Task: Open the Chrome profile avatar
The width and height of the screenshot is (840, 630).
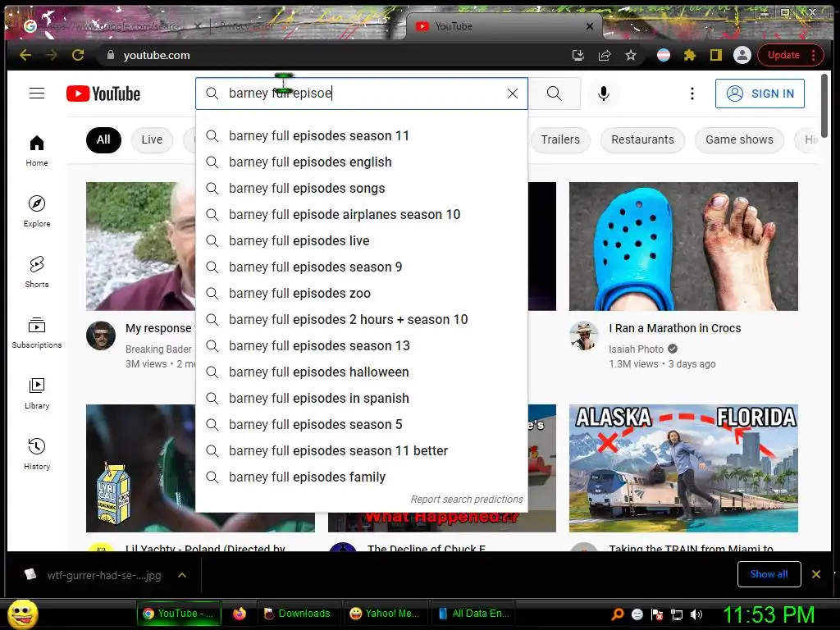Action: coord(742,55)
